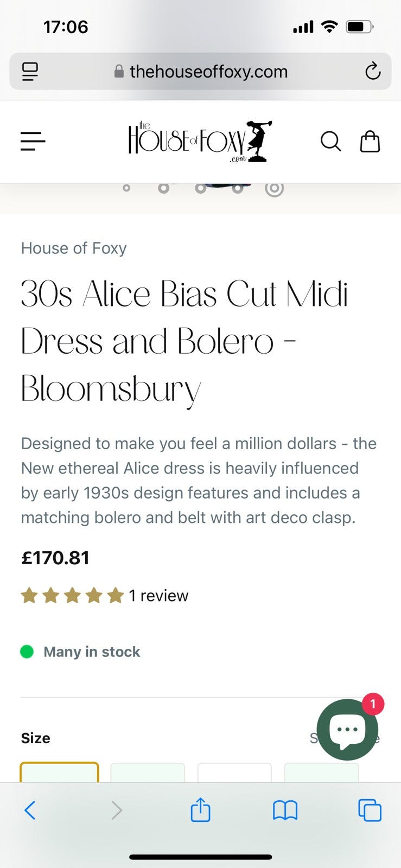Open Safari page settings reader icon
The height and width of the screenshot is (868, 401).
tap(30, 71)
